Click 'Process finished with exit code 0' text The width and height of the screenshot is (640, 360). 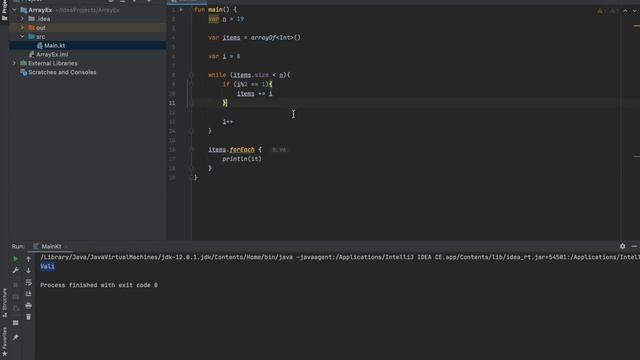(x=99, y=285)
